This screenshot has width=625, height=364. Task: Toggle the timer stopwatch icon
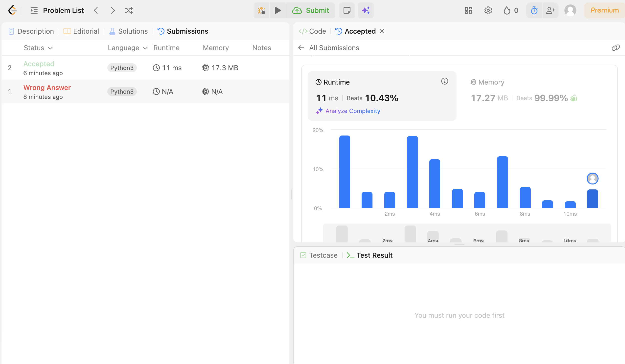click(x=534, y=10)
